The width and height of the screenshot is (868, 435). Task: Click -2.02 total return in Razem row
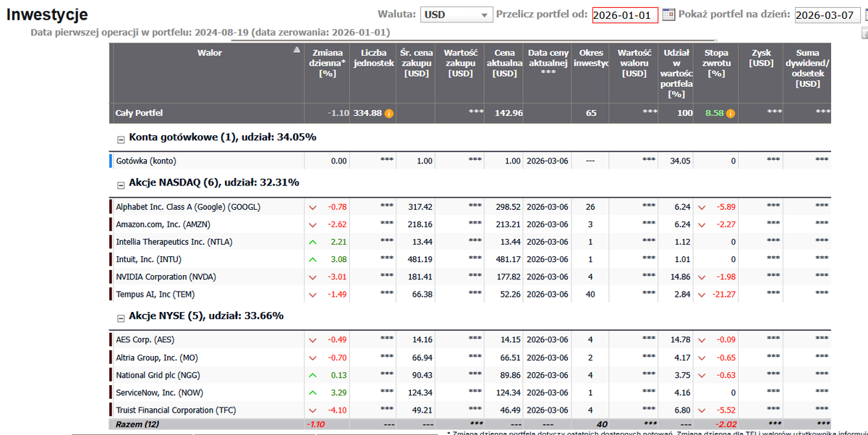[726, 423]
